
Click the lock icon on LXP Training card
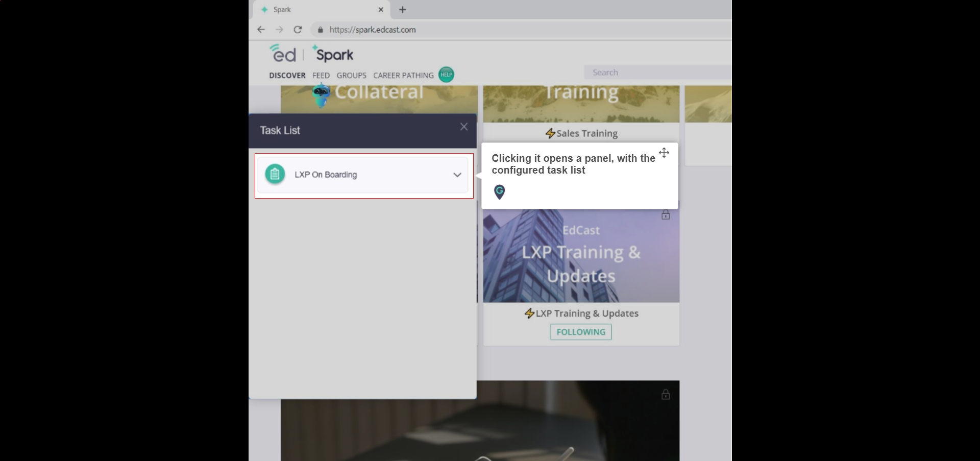[x=666, y=214]
